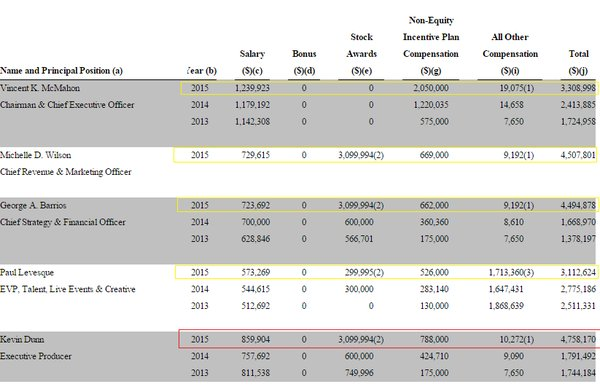Select Dunn's 2013 stock awards 749,996
This screenshot has height=392, width=600.
click(359, 373)
